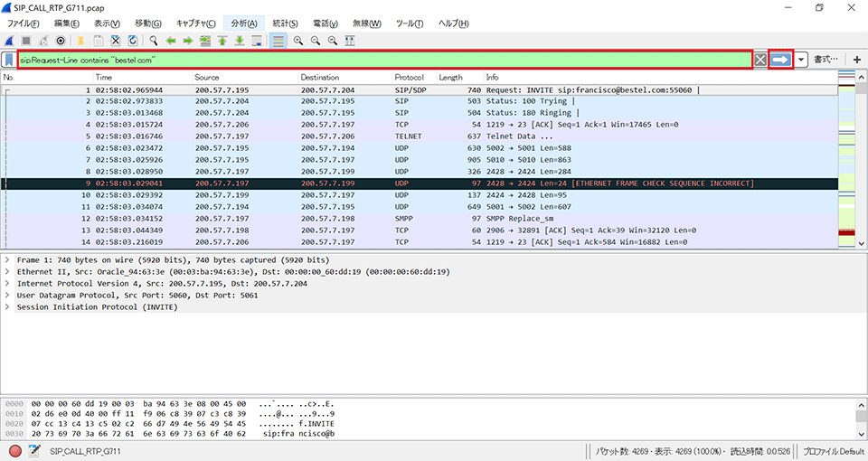
Task: Zoom out the packet text
Action: pyautogui.click(x=316, y=41)
